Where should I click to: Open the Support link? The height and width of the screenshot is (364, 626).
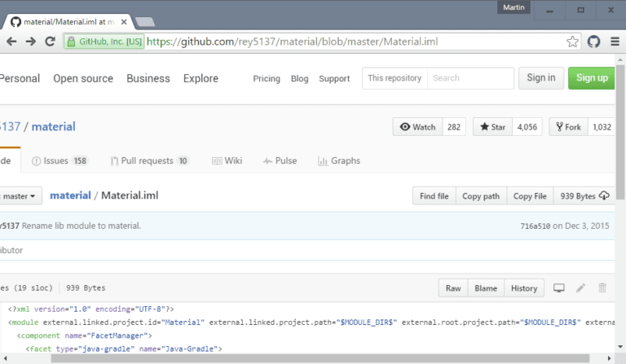pyautogui.click(x=334, y=78)
